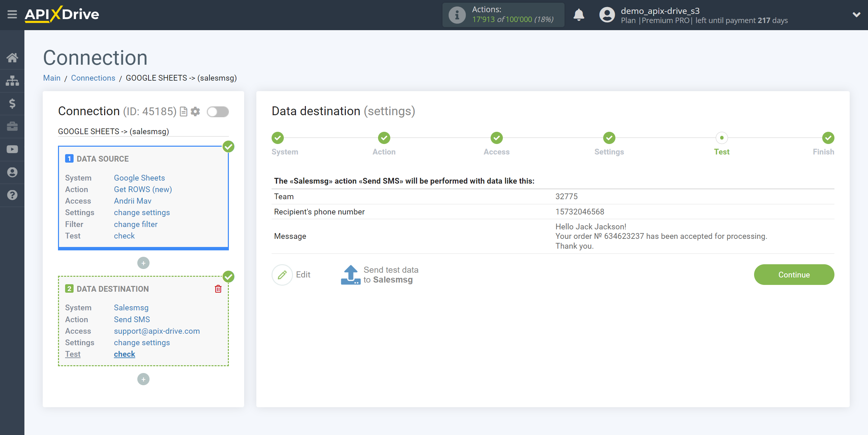Click the Continue button

794,274
